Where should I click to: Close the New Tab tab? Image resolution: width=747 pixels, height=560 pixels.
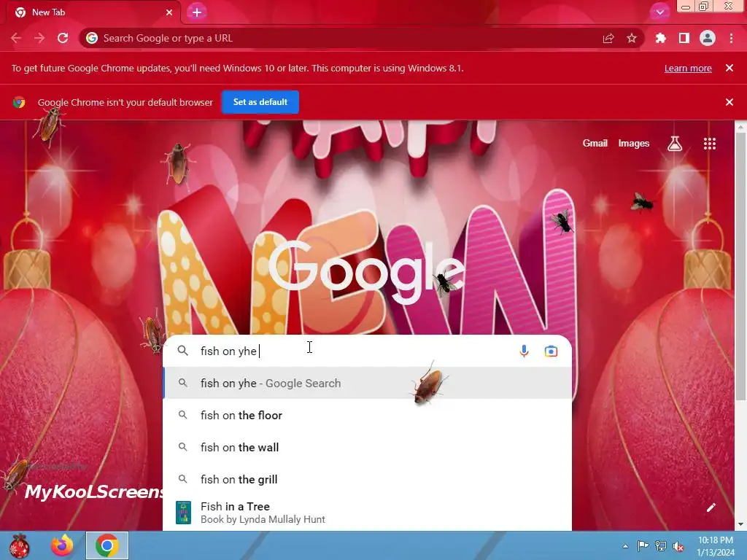169,12
